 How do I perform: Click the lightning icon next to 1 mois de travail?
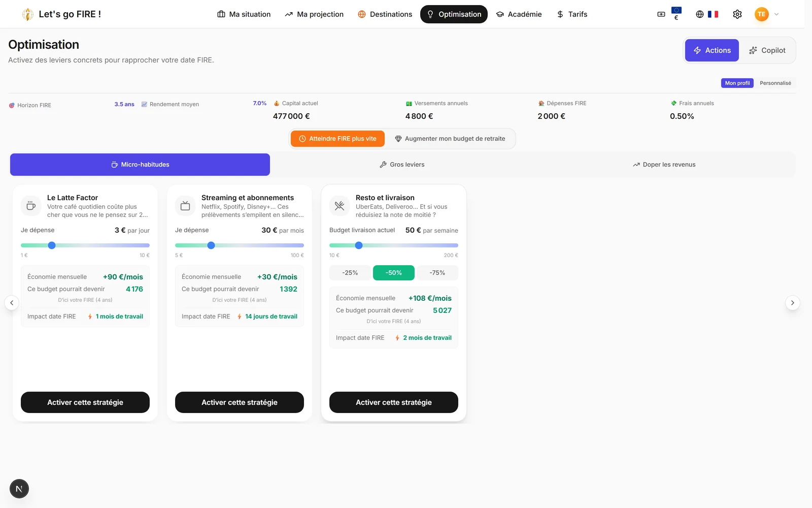point(90,316)
